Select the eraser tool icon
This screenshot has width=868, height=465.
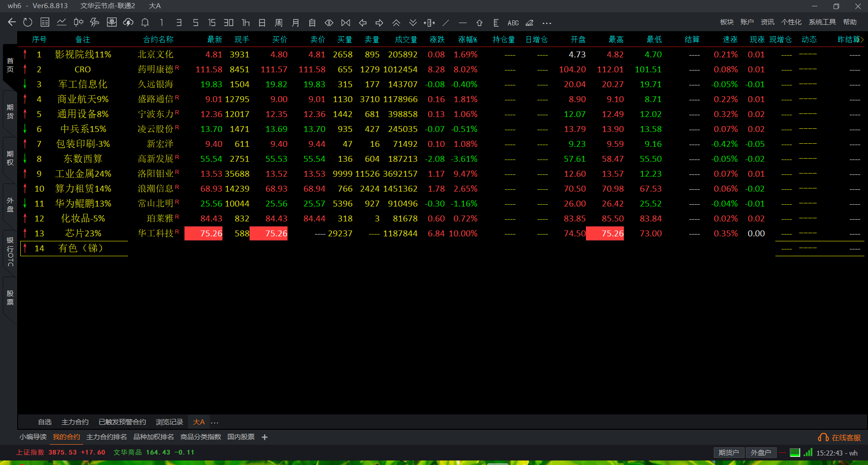coord(529,23)
